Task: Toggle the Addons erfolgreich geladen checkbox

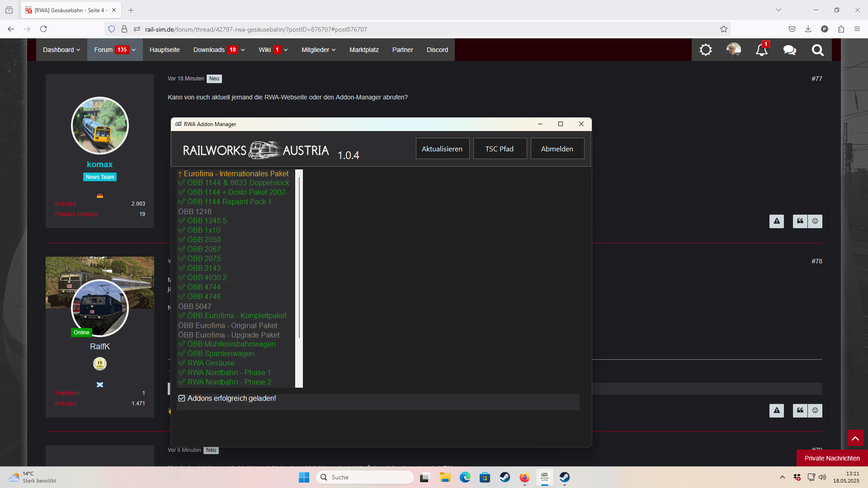Action: pos(182,398)
